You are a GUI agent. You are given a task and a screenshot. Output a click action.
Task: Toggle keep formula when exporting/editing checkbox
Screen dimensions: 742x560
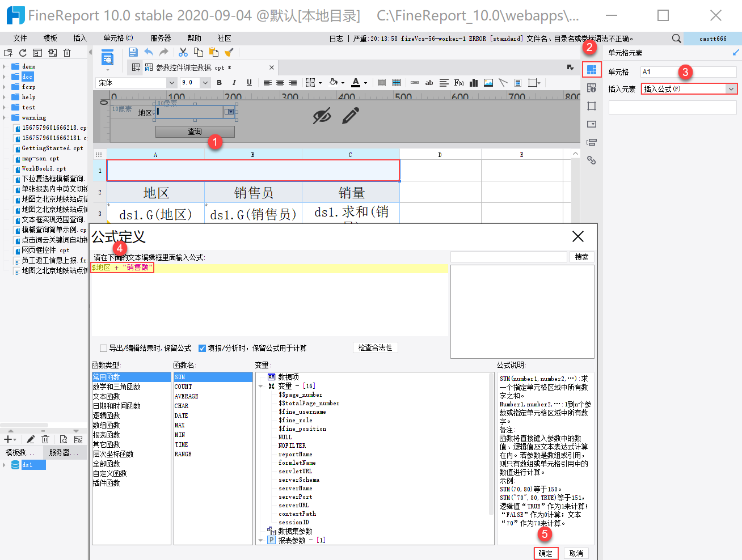pyautogui.click(x=103, y=348)
